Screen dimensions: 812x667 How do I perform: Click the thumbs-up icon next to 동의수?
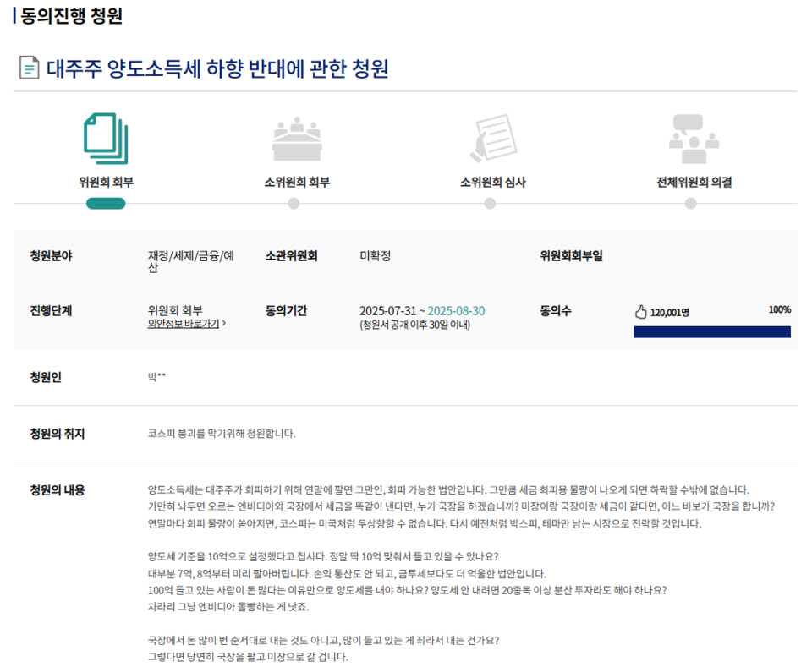tap(641, 310)
